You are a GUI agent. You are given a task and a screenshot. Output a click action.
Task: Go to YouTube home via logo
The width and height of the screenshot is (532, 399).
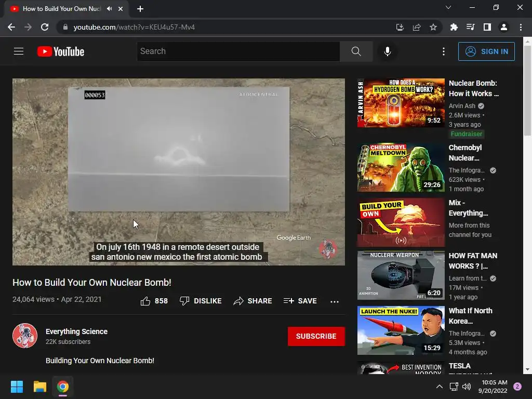click(61, 51)
